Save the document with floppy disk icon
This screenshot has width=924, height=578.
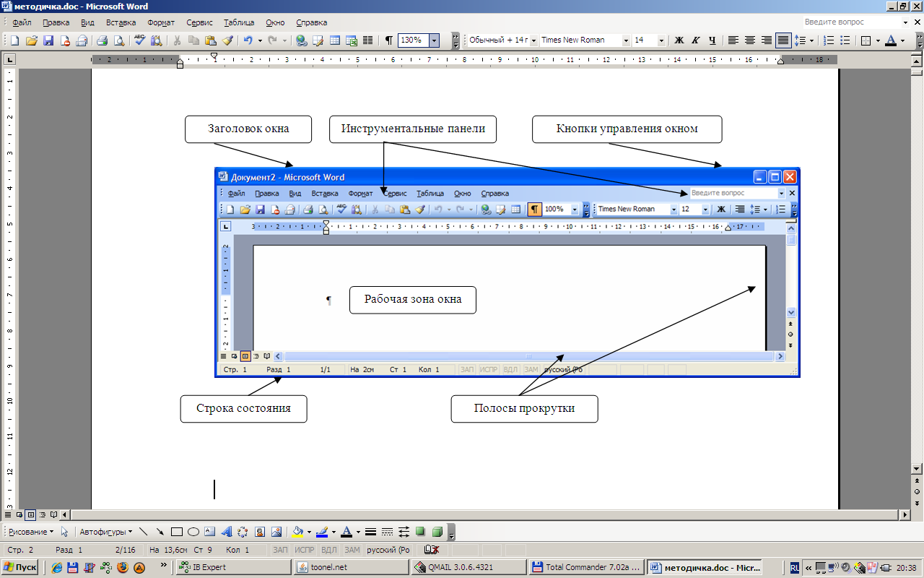[48, 40]
